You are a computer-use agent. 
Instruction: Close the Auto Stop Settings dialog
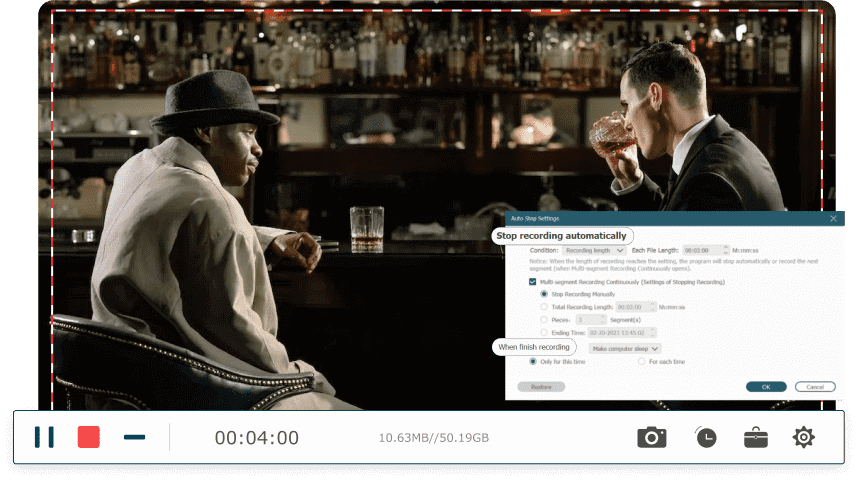pos(833,218)
